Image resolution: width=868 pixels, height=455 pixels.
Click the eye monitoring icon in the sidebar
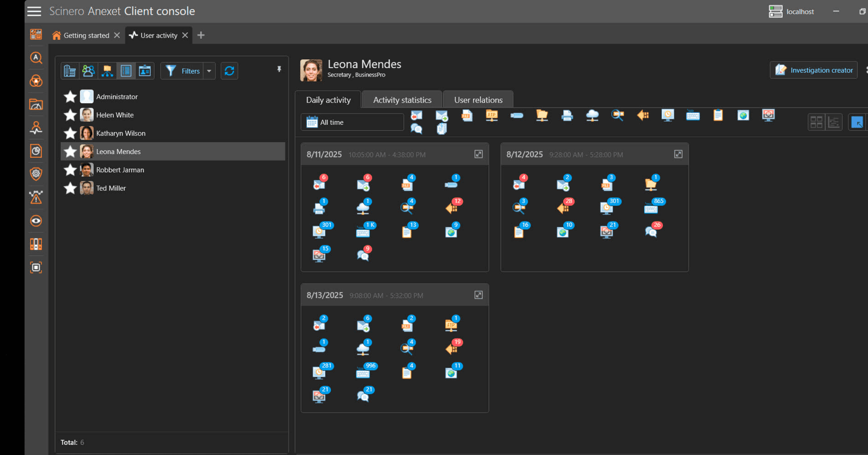tap(36, 221)
